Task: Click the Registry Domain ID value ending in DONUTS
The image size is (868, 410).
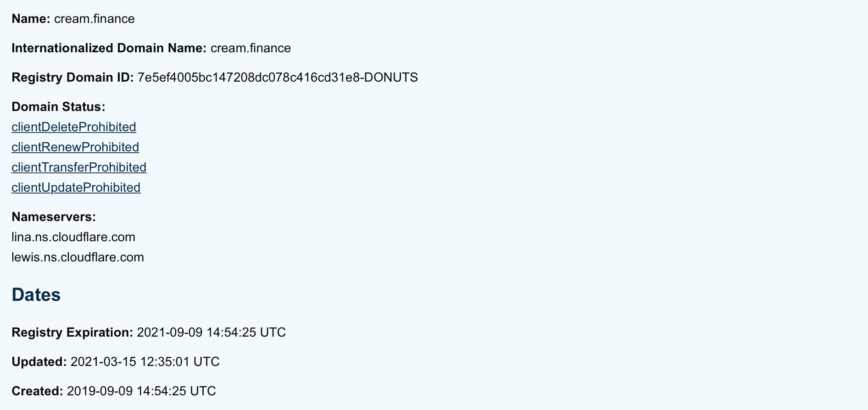Action: (x=278, y=78)
